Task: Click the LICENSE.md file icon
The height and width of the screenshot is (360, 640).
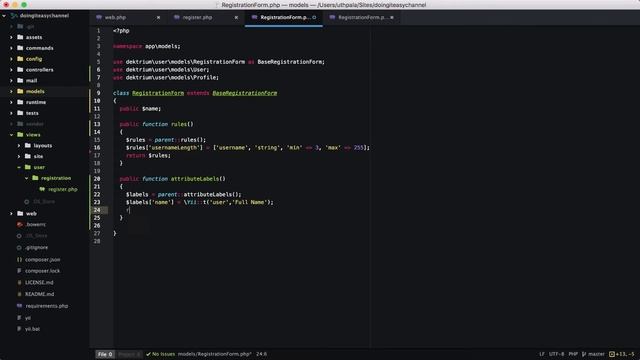Action: 19,282
